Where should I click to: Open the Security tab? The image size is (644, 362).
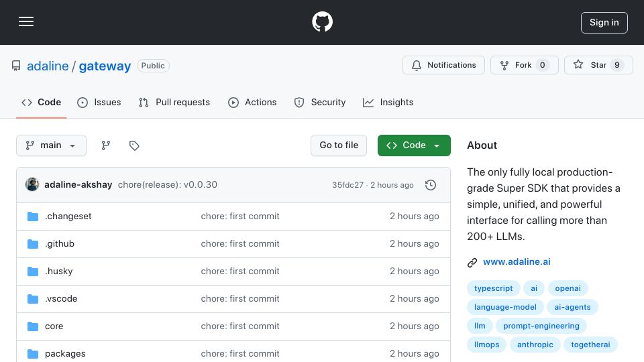tap(320, 102)
